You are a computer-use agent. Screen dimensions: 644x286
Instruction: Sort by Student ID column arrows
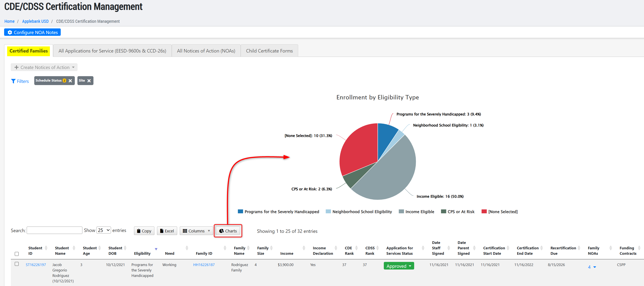coord(46,248)
